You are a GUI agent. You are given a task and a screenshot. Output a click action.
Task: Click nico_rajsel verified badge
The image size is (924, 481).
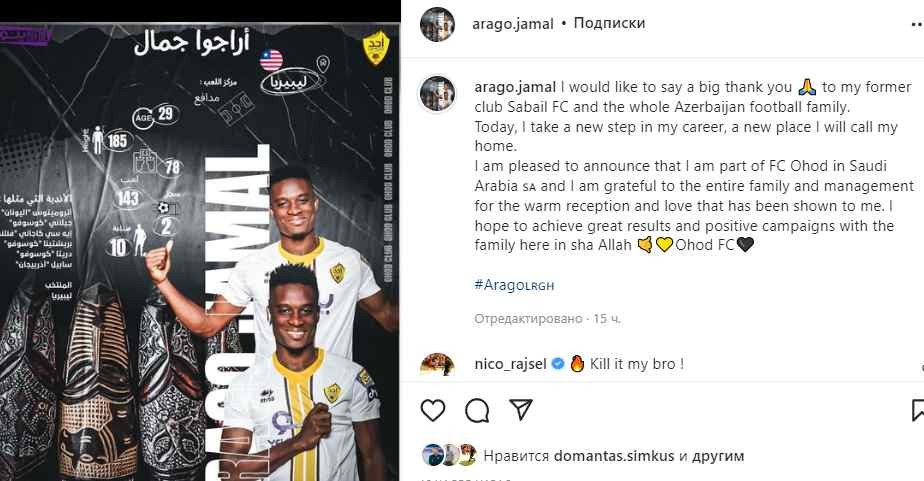(557, 364)
